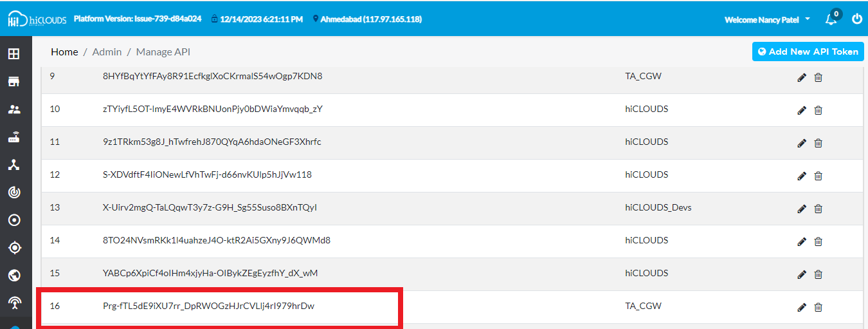This screenshot has height=329, width=868.
Task: Open the broadcast tower icon in sidebar
Action: pyautogui.click(x=14, y=303)
